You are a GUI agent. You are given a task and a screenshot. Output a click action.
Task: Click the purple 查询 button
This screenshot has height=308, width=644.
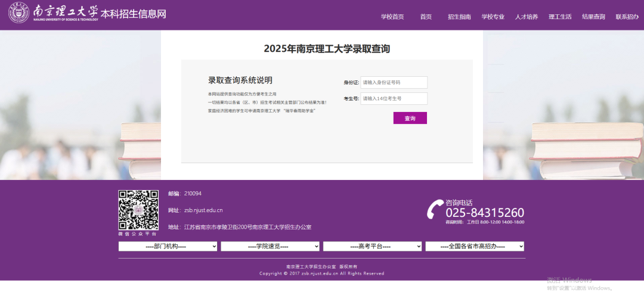point(410,118)
